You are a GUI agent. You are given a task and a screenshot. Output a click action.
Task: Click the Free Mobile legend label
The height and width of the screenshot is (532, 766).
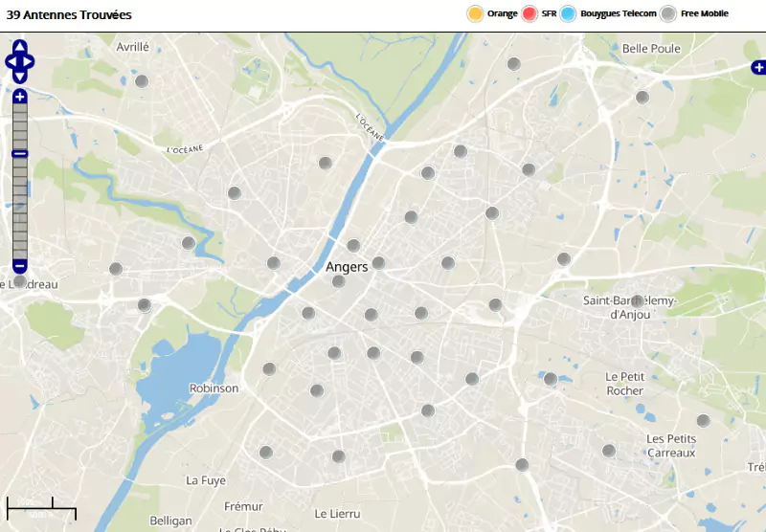(x=705, y=13)
